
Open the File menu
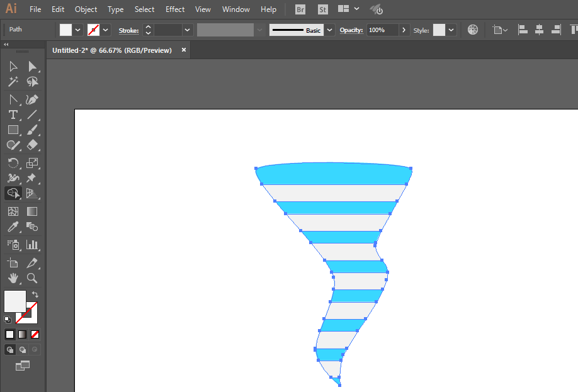tap(35, 9)
